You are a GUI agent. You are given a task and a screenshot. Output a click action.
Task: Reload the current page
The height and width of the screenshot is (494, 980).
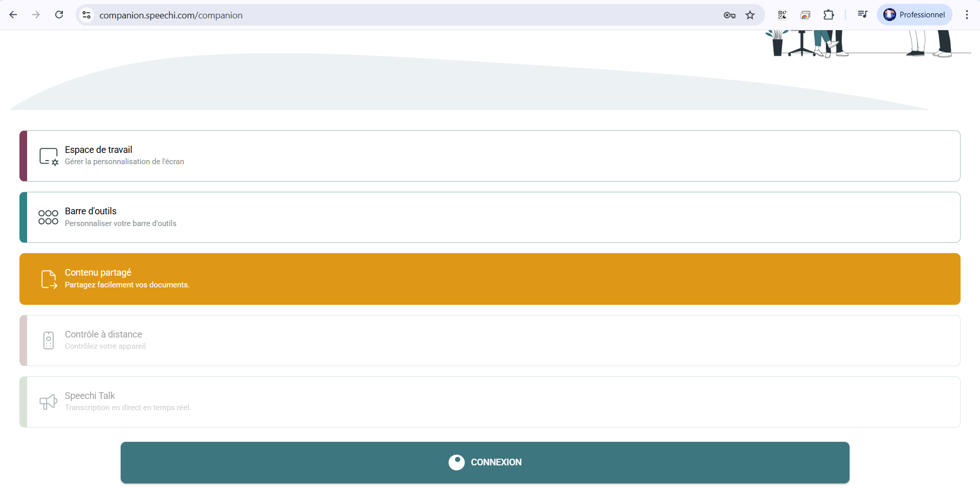click(x=59, y=15)
